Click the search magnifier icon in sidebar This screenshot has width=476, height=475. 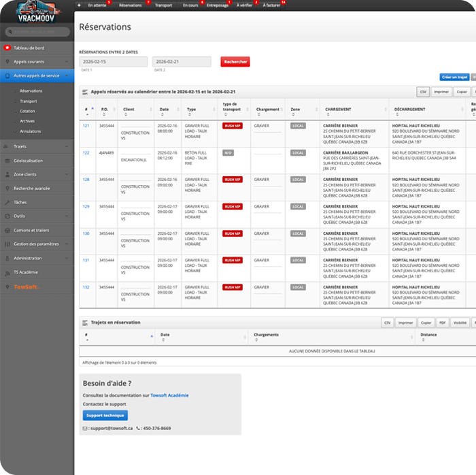point(10,31)
